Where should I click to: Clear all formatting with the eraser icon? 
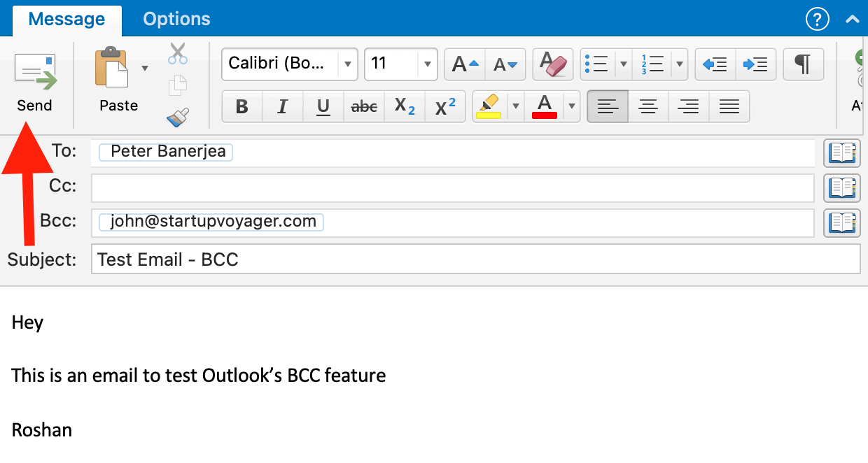[552, 64]
